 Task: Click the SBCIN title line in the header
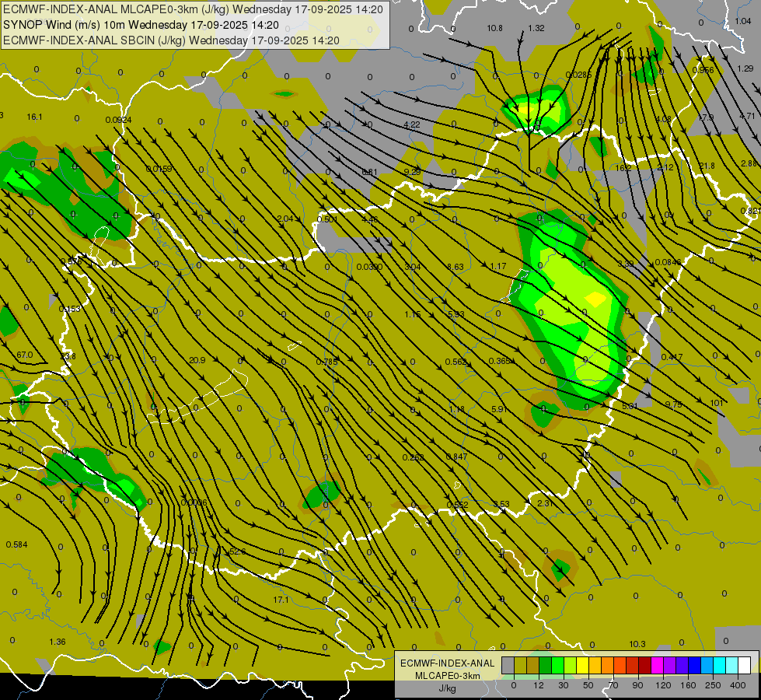click(x=171, y=40)
